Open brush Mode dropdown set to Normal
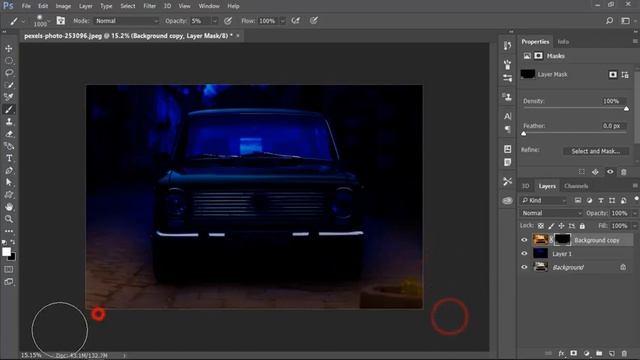This screenshot has height=360, width=640. coord(127,21)
